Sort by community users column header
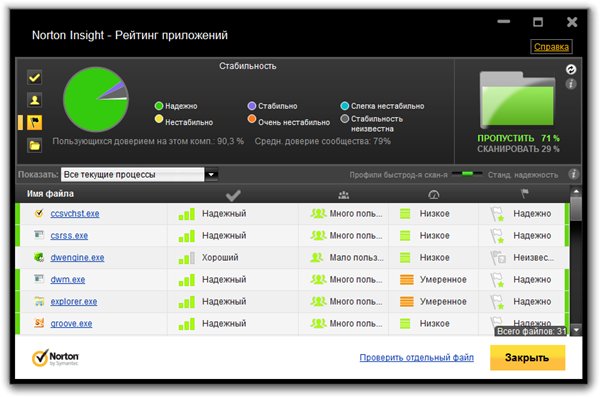Screen dimensions: 600x398 click(344, 195)
